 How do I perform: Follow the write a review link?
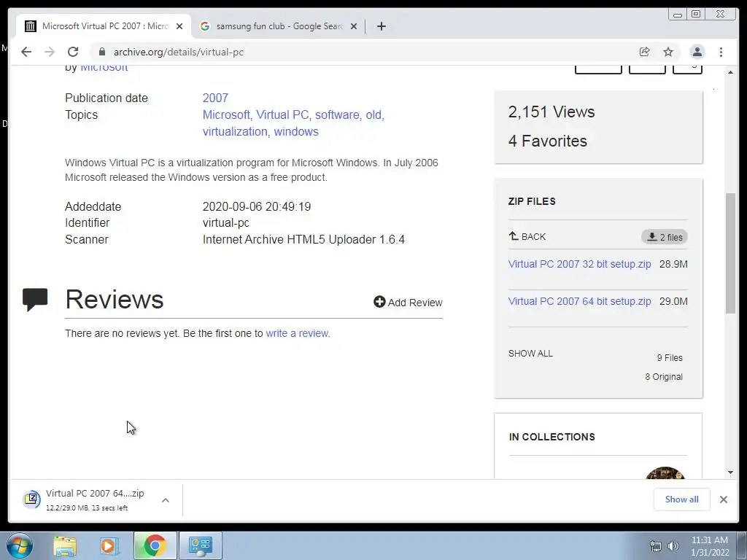click(297, 333)
